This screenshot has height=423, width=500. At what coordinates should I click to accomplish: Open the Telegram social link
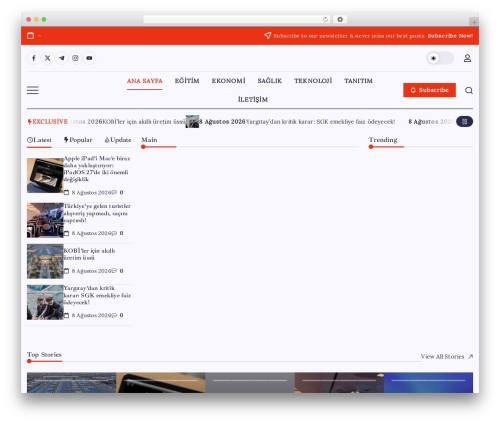click(x=62, y=58)
